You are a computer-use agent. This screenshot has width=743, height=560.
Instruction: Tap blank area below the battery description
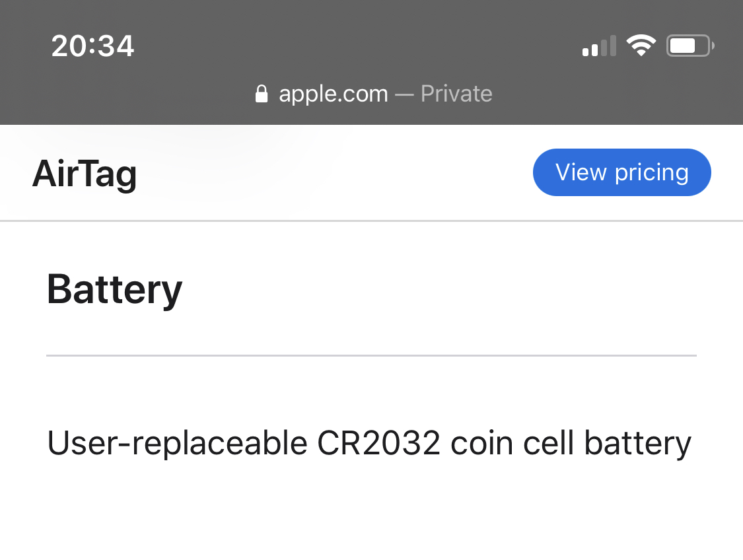click(x=371, y=515)
